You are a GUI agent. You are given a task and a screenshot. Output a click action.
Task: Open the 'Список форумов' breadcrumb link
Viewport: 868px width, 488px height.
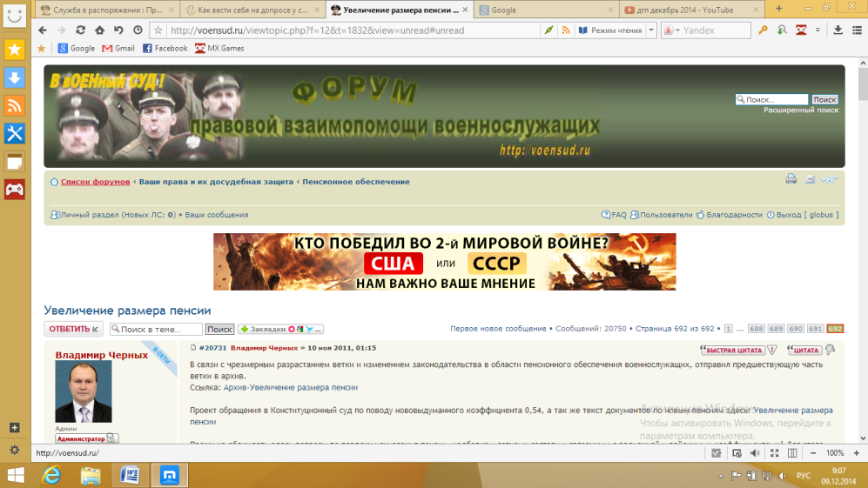coord(95,182)
